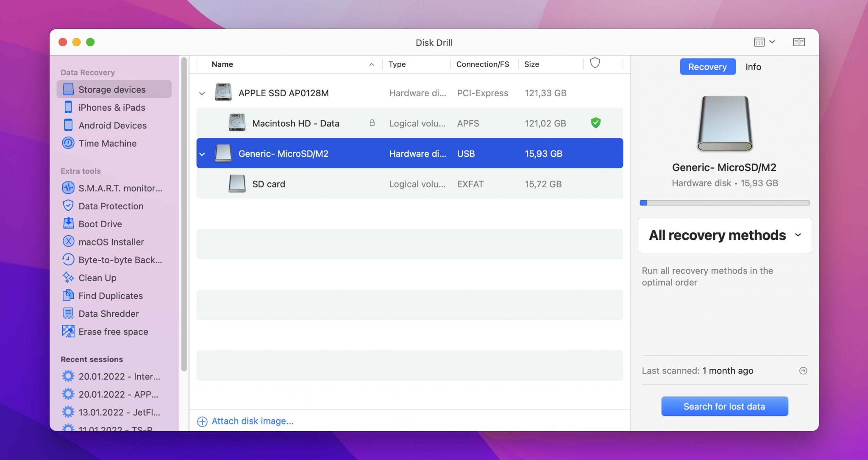Sort by Connection/FS column header
The width and height of the screenshot is (868, 460).
pos(483,64)
